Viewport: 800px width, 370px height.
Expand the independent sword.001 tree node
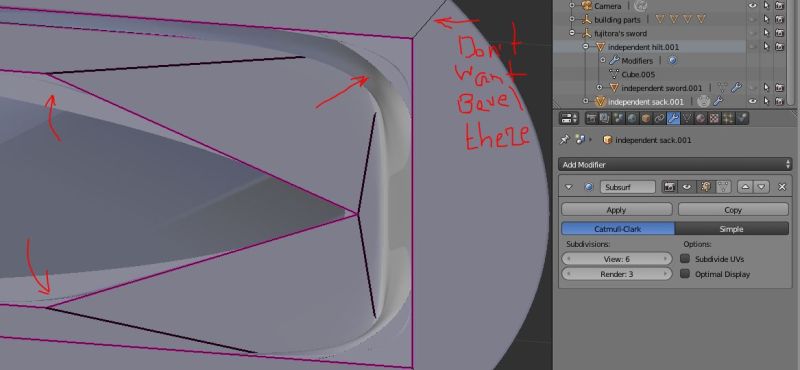tap(599, 88)
